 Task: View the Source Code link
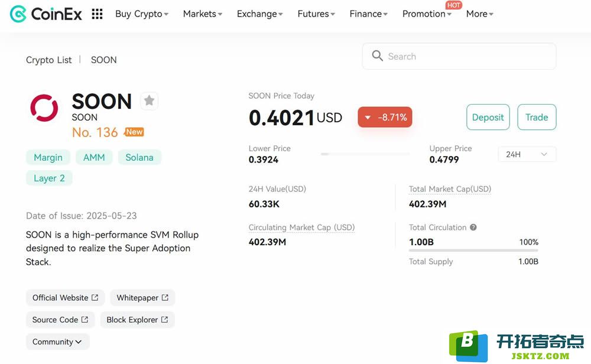click(60, 320)
